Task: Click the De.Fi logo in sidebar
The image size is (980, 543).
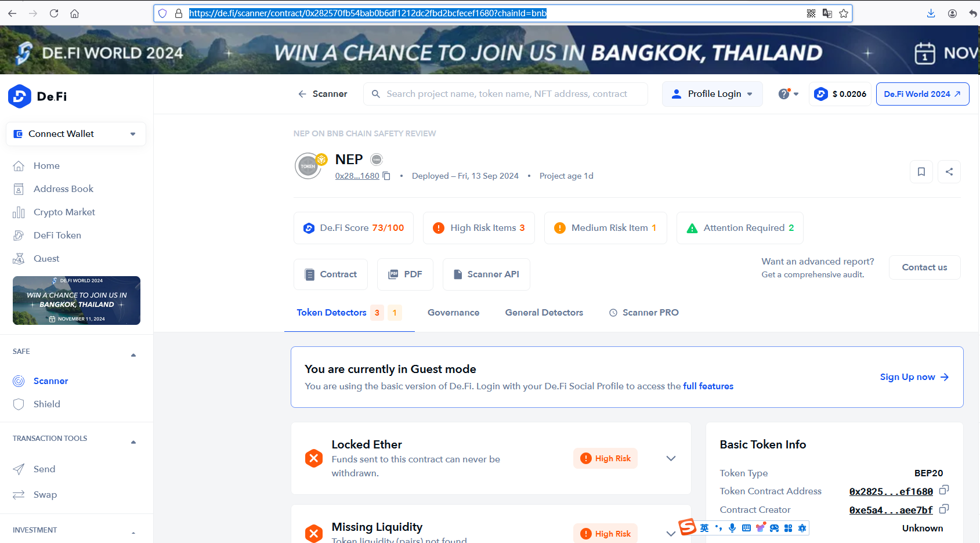Action: coord(38,96)
